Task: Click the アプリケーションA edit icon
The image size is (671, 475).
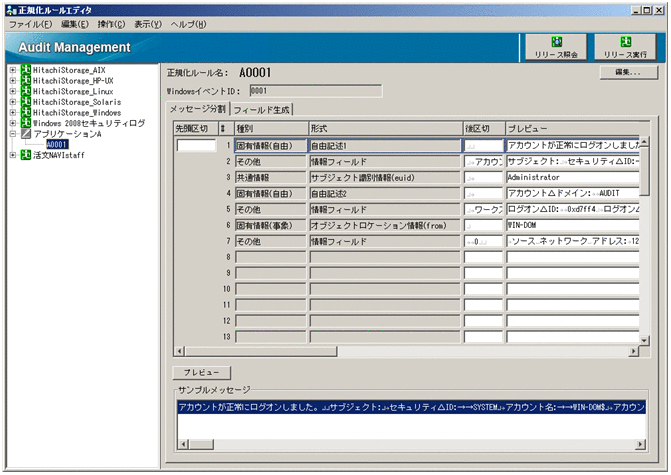Action: (25, 134)
